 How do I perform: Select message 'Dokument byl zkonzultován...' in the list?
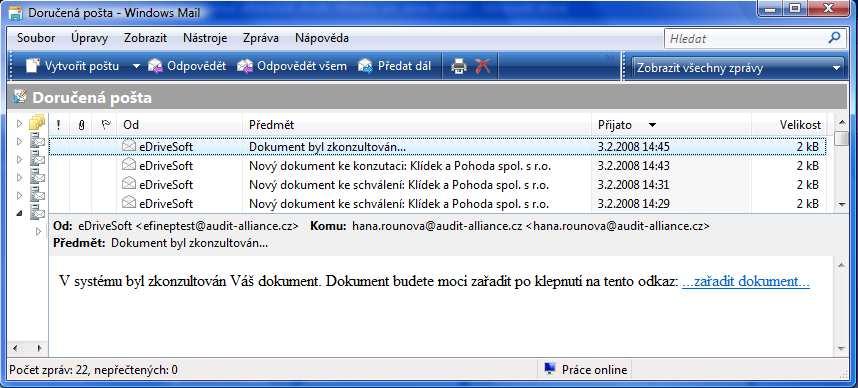437,147
